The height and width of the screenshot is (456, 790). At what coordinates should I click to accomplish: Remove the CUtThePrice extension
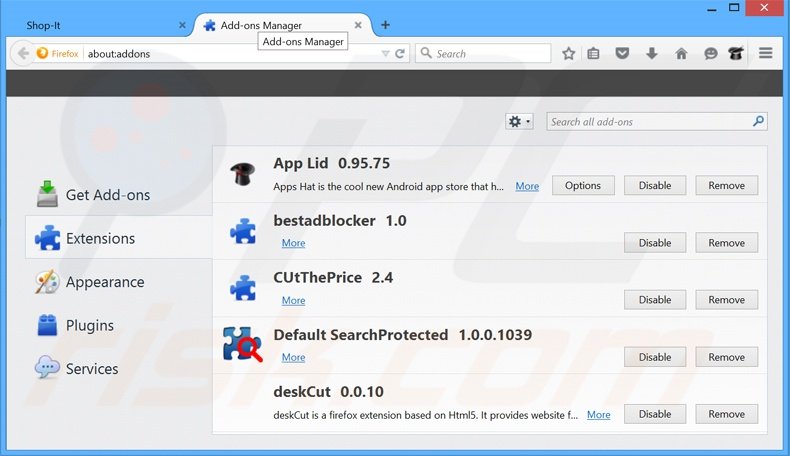click(x=727, y=300)
